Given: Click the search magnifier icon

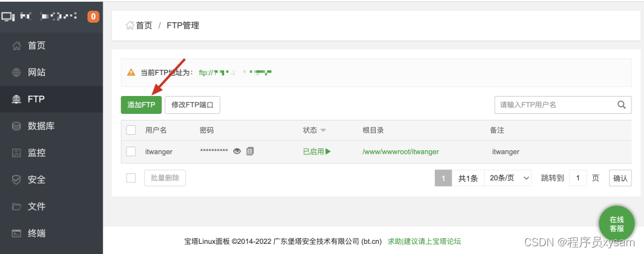Looking at the screenshot, I should click(621, 105).
